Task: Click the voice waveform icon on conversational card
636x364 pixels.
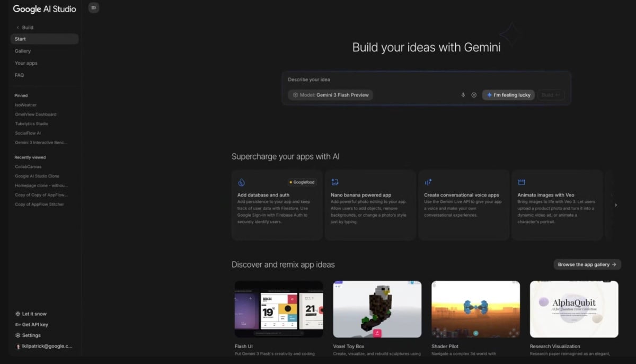Action: [428, 182]
